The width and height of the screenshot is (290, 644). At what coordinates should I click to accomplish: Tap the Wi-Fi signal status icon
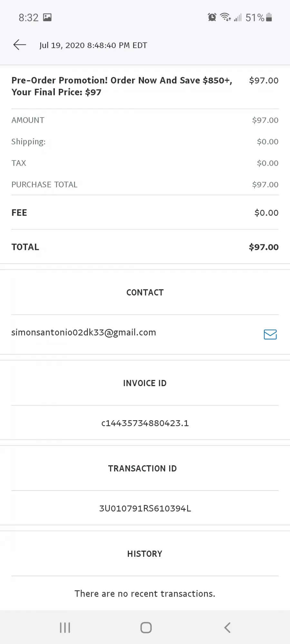click(225, 17)
